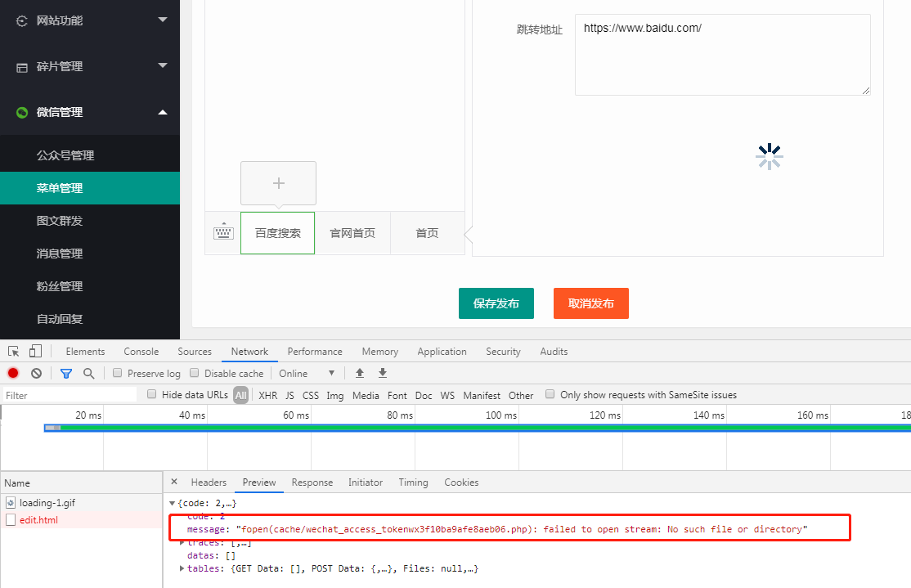Open the Online throttling dropdown
This screenshot has height=588, width=911.
coord(307,373)
